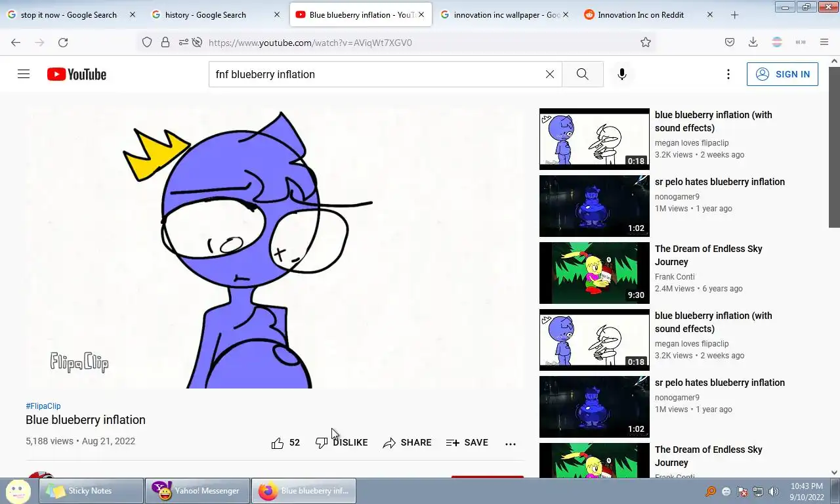Save video to playlist with SAVE
Viewport: 840px width, 504px height.
(467, 443)
